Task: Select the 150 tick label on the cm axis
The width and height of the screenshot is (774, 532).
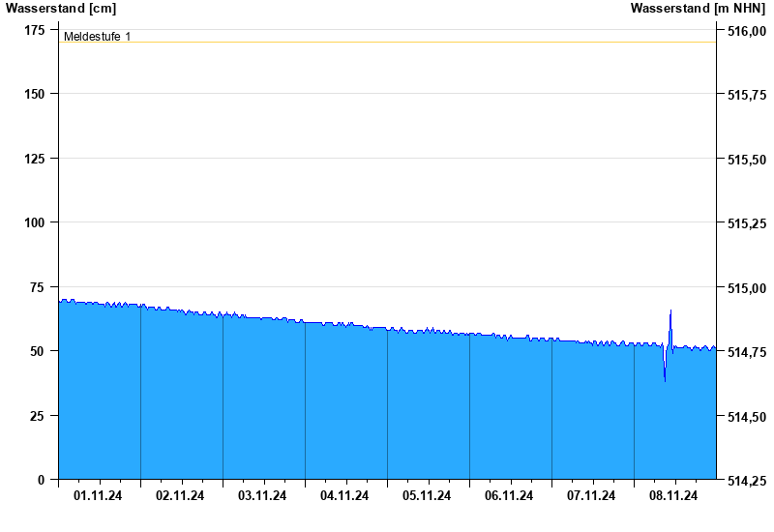Action: (x=35, y=94)
